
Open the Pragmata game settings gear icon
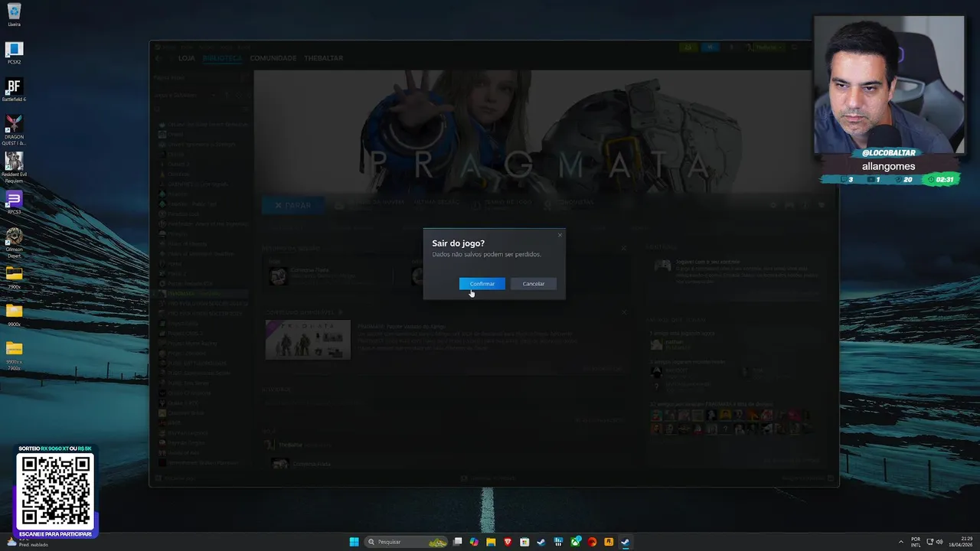[x=773, y=205]
